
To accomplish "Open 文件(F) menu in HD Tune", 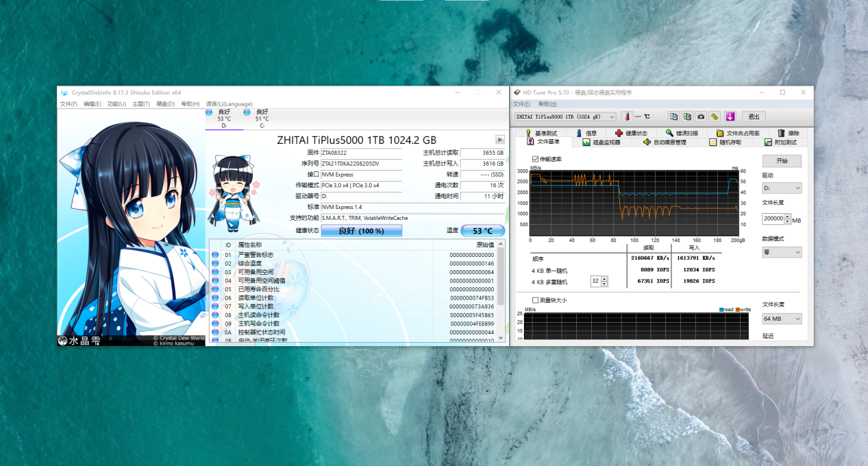I will (522, 104).
